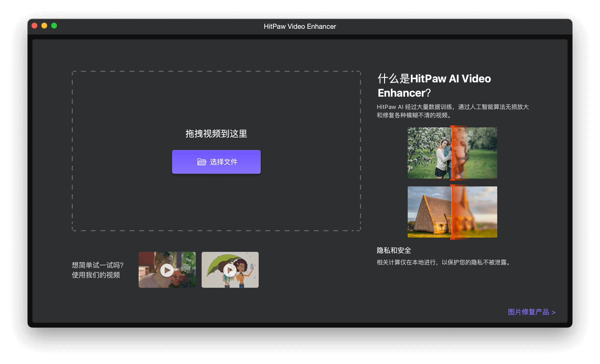Click the HitPaw AI 经过大量数据训练 description
The width and height of the screenshot is (600, 364).
click(x=453, y=111)
